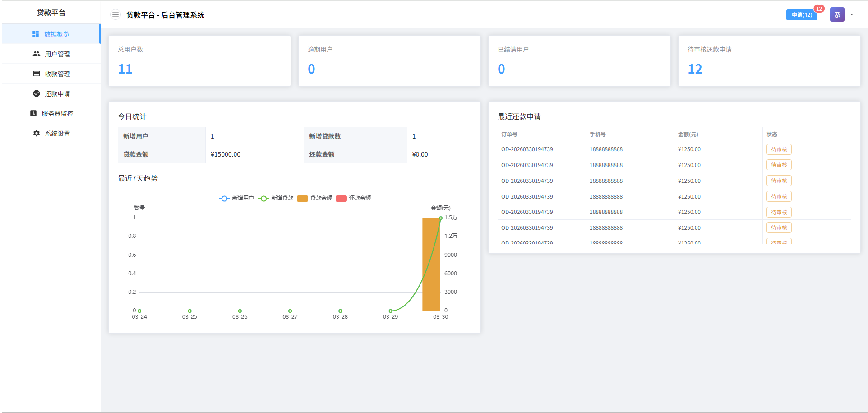Click the 总用户数 statistic card

(x=199, y=61)
